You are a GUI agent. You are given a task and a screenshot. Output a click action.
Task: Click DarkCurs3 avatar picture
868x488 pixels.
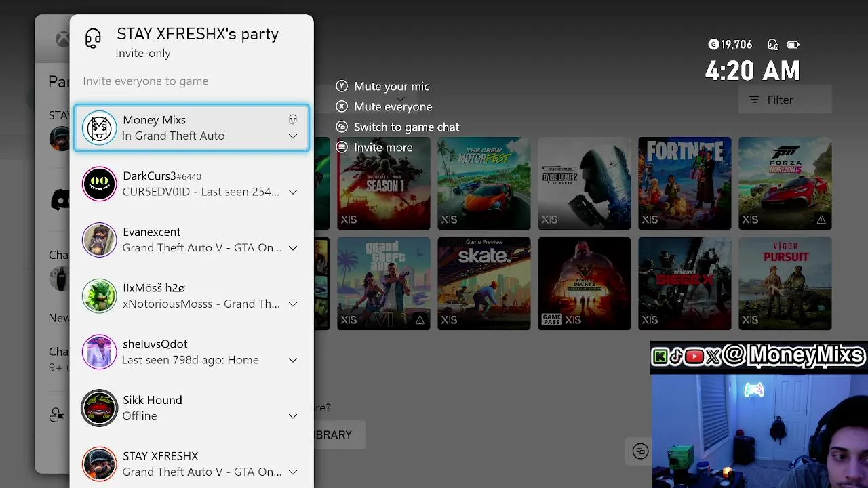tap(100, 184)
